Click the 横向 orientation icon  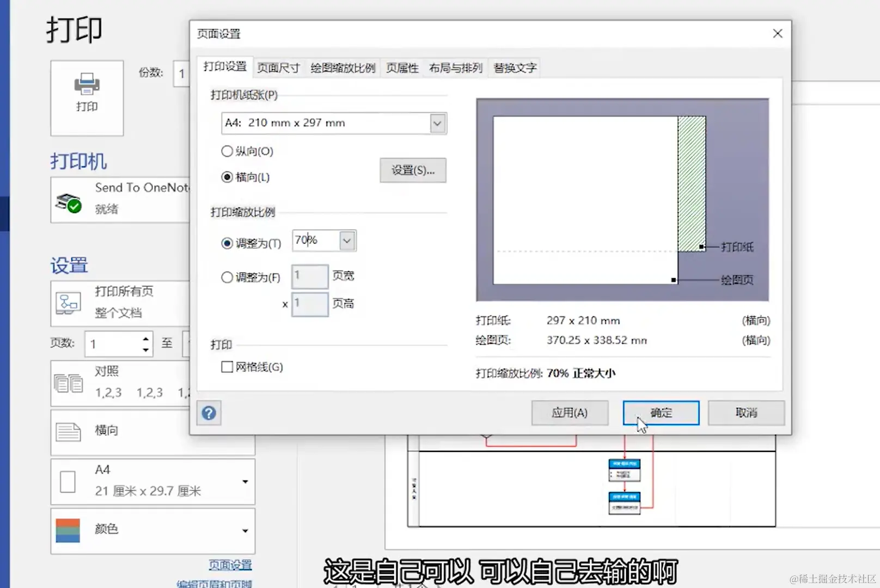tap(68, 432)
